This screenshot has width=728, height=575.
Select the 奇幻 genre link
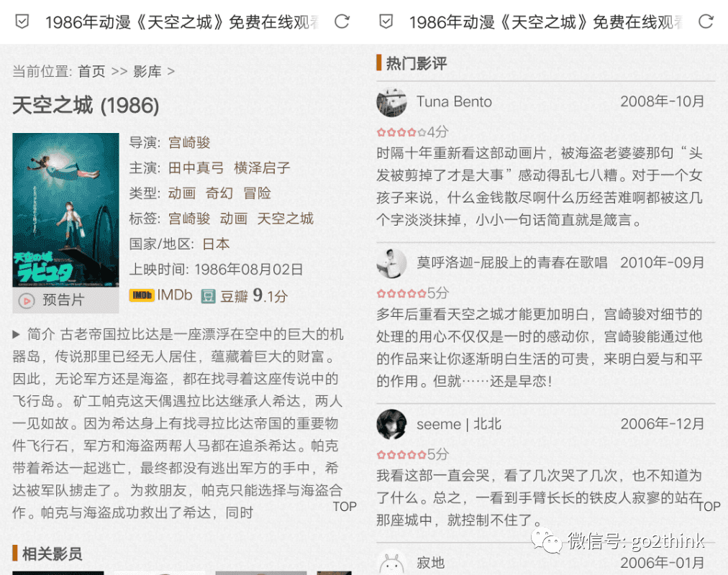click(x=219, y=193)
